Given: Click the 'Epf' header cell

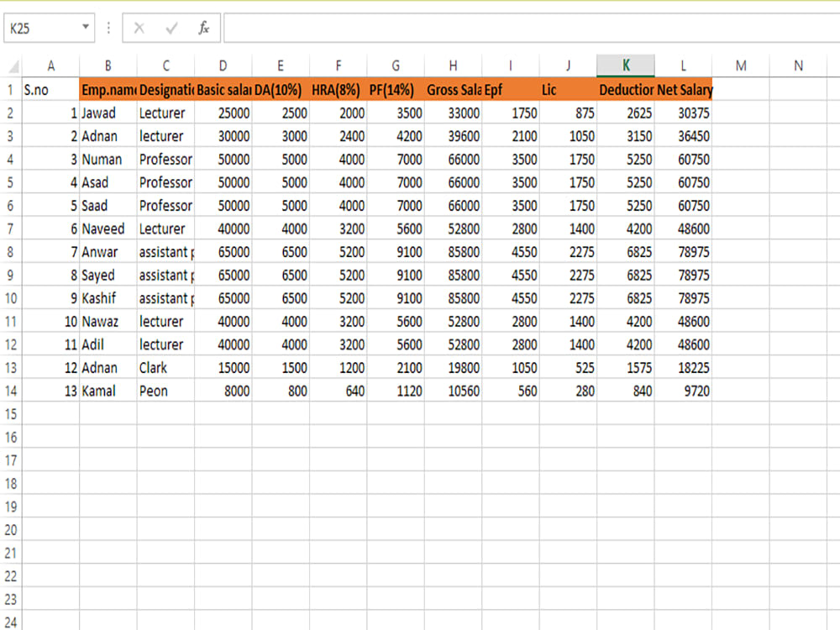Looking at the screenshot, I should pos(511,90).
